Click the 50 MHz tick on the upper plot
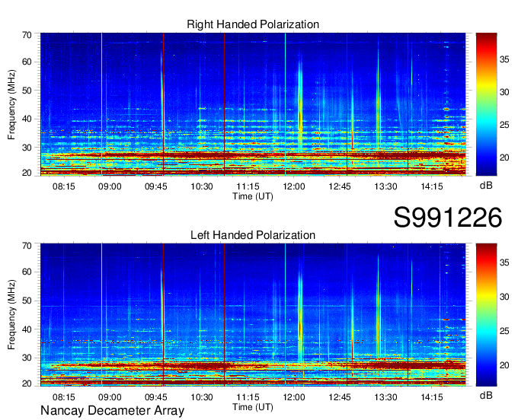 pos(27,91)
